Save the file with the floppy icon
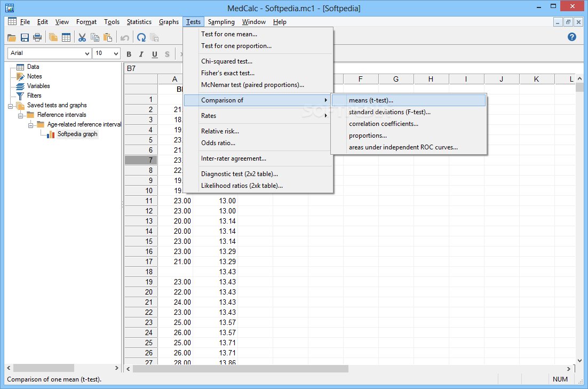Screen dimensions: 588x389 [x=25, y=37]
